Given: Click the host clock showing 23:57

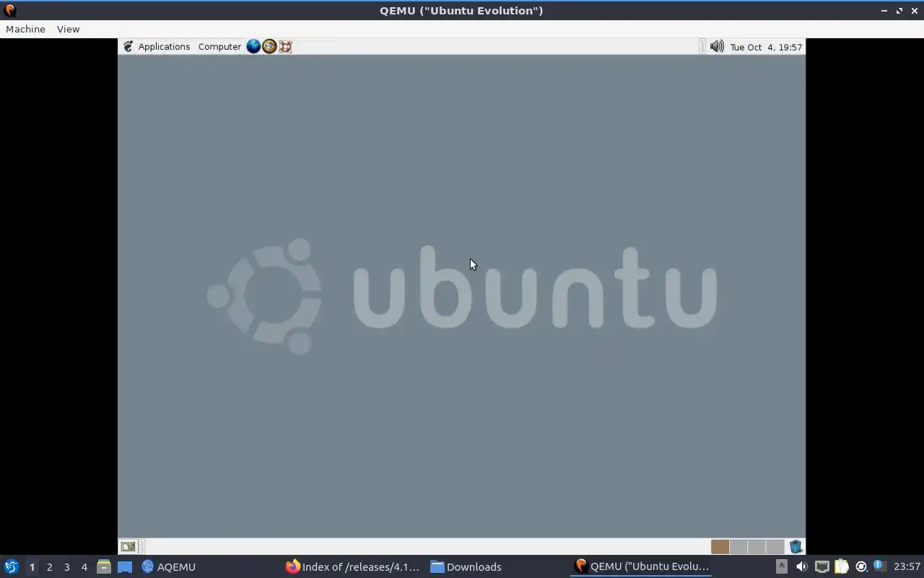Looking at the screenshot, I should (907, 566).
